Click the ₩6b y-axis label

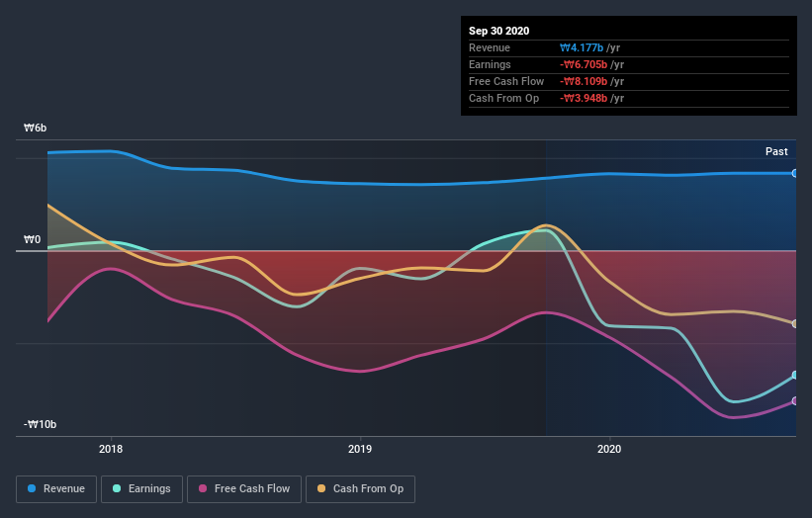pos(36,128)
